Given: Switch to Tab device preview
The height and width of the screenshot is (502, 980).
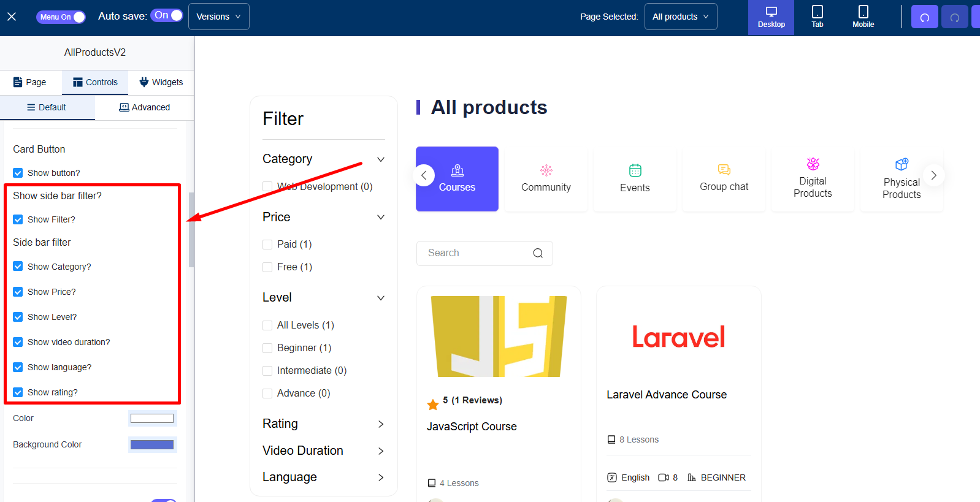Looking at the screenshot, I should pos(817,17).
